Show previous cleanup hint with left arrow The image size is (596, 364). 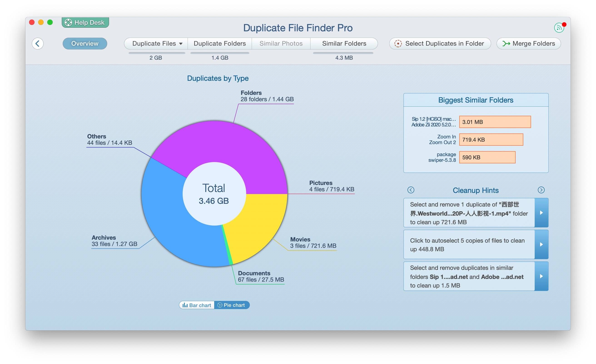click(411, 190)
